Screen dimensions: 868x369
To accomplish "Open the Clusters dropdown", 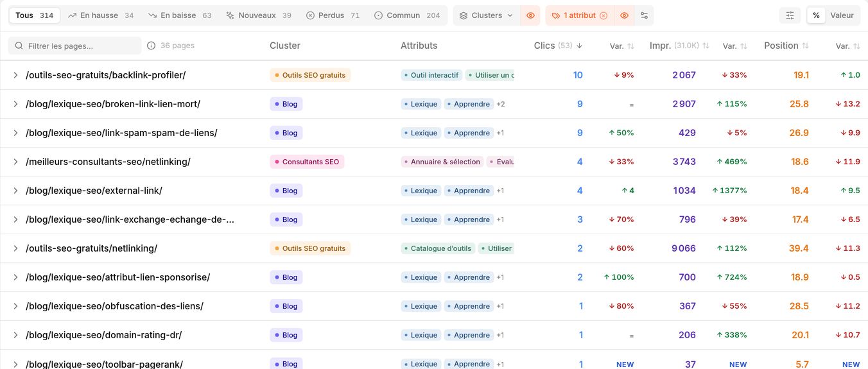I will pos(487,15).
